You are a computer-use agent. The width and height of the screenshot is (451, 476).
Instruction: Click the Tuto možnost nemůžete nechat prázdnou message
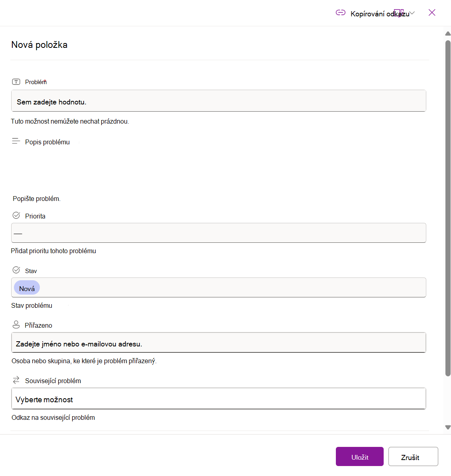[x=70, y=122]
